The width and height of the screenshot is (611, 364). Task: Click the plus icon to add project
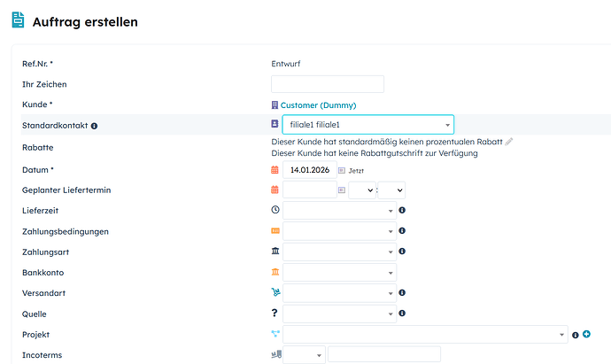[x=586, y=335]
